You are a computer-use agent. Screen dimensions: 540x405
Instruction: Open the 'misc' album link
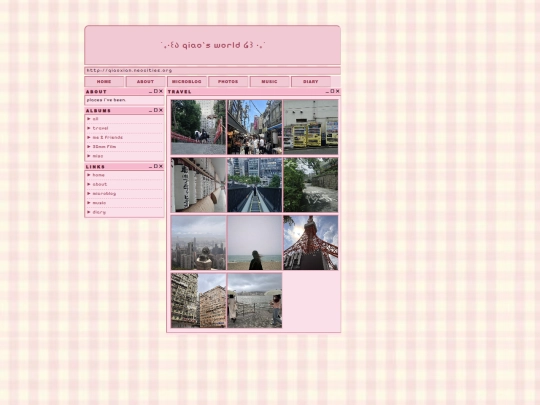(x=97, y=156)
